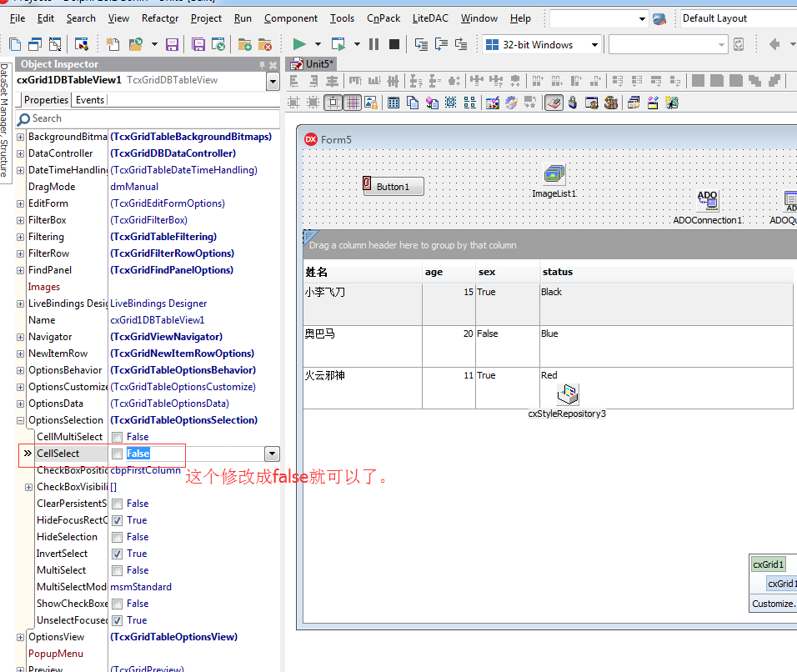
Task: Click the New Items sparkle-page icon
Action: point(113,44)
